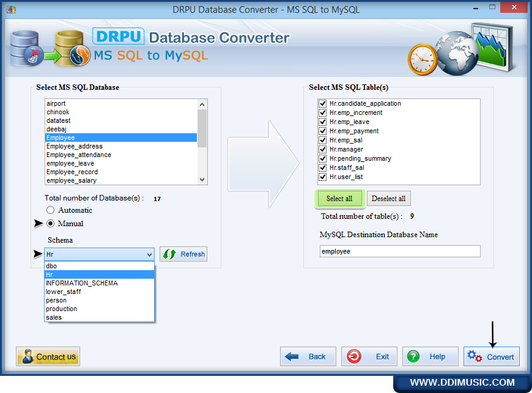Uncheck the Hr.emp_sal table
The width and height of the screenshot is (532, 393).
click(323, 140)
